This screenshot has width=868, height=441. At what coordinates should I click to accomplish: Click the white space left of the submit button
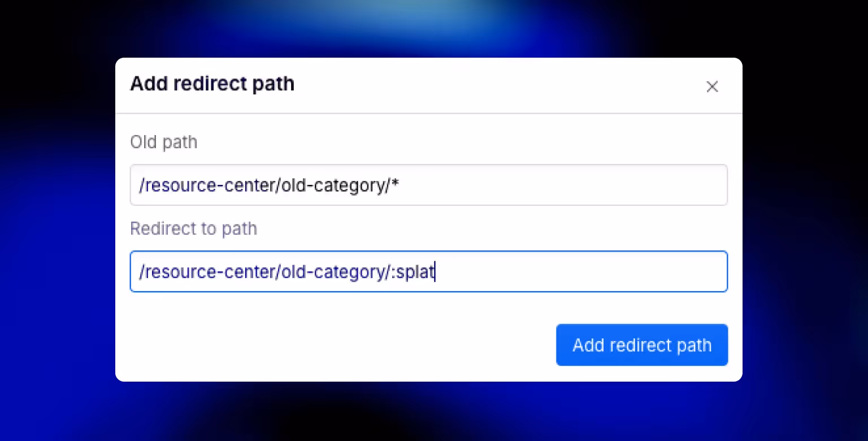339,345
